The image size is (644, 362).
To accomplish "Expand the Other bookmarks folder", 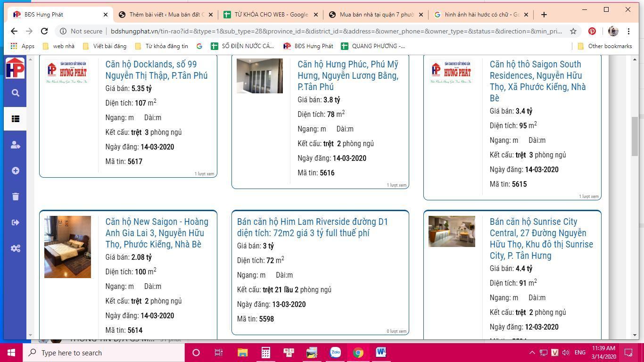I will point(604,46).
